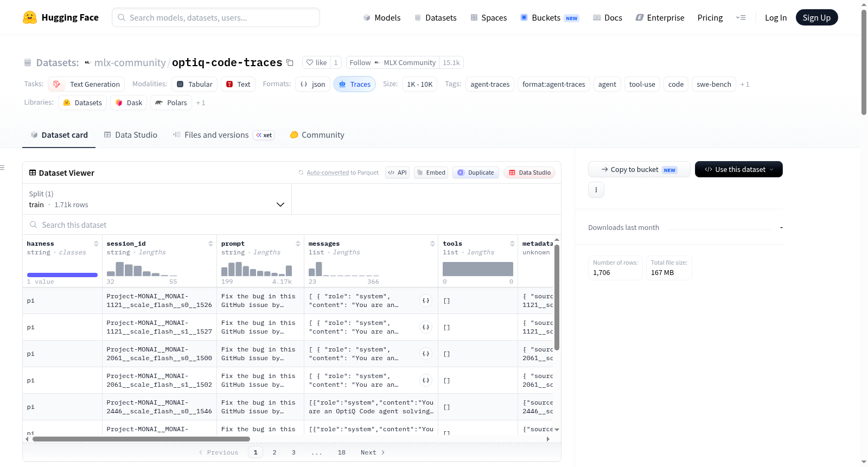Viewport: 868px width, 467px height.
Task: Select the json format tag
Action: (313, 84)
